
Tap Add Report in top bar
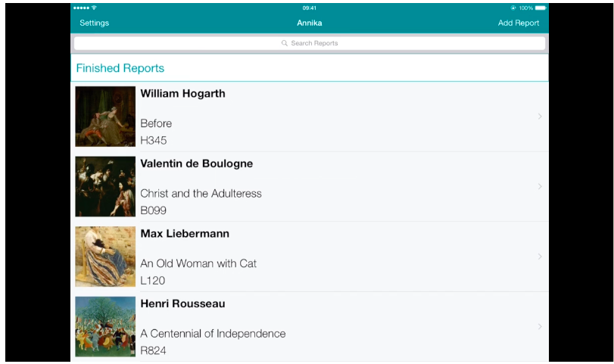pyautogui.click(x=518, y=23)
